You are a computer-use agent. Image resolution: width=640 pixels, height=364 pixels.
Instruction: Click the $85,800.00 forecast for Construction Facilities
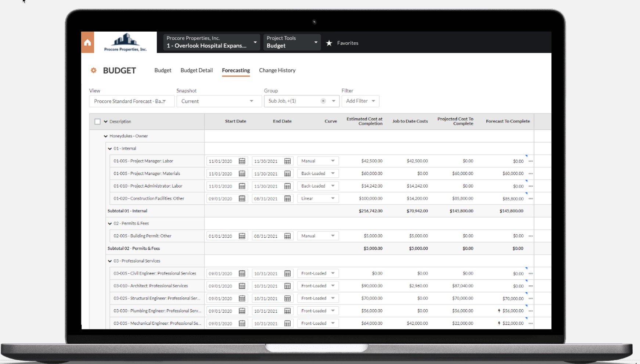513,199
